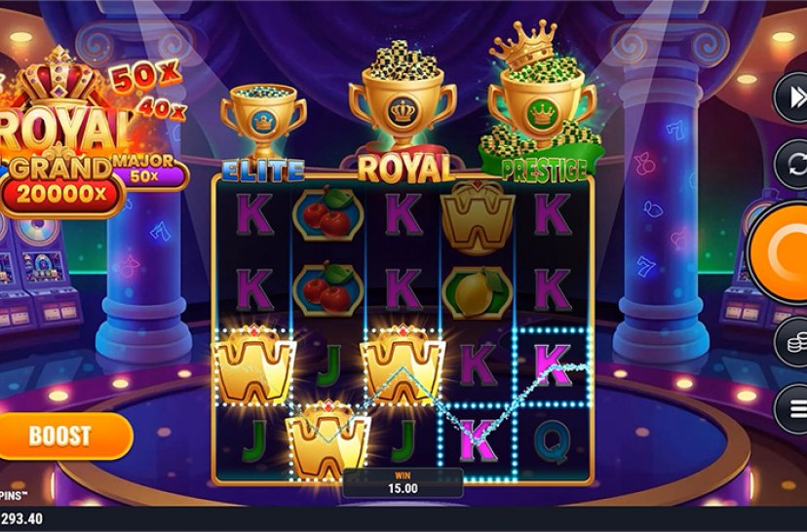Click the orange spin button
Screen dimensions: 807x532
pyautogui.click(x=778, y=252)
